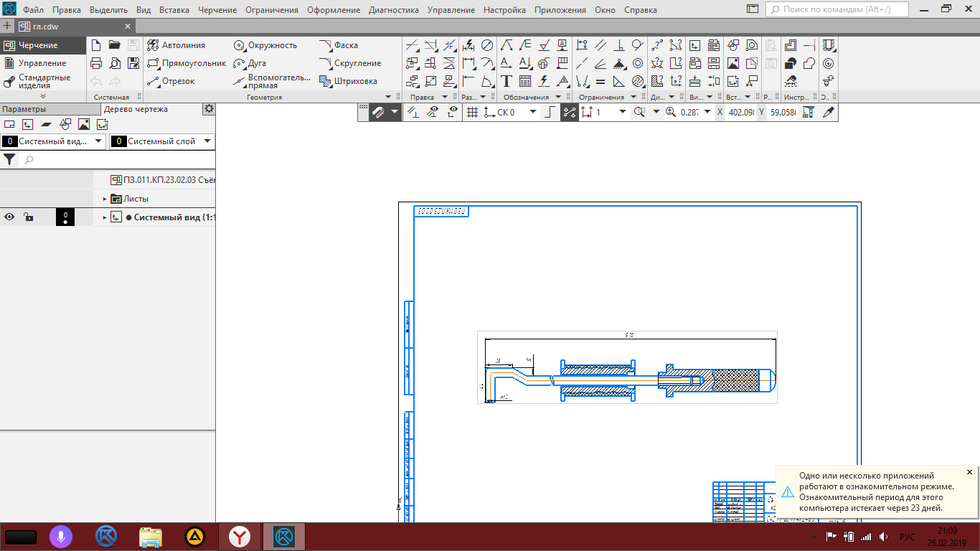
Task: Activate the Штриховка hatching tool
Action: tap(349, 81)
